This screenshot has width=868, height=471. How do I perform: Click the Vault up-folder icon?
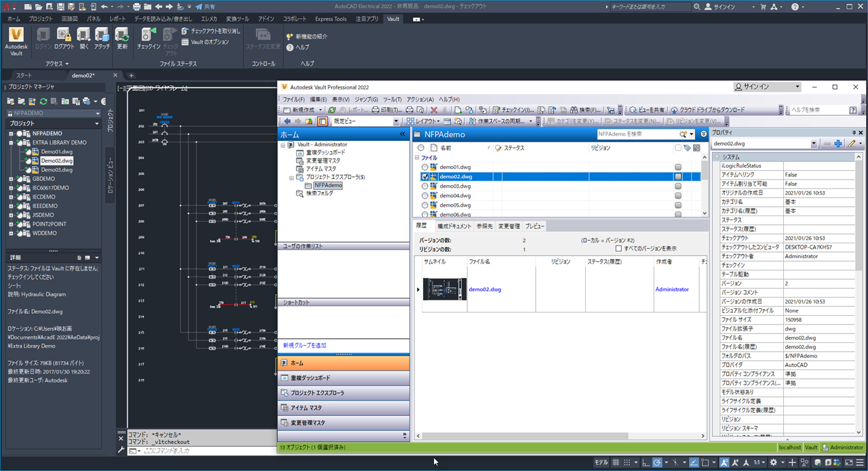coord(309,121)
